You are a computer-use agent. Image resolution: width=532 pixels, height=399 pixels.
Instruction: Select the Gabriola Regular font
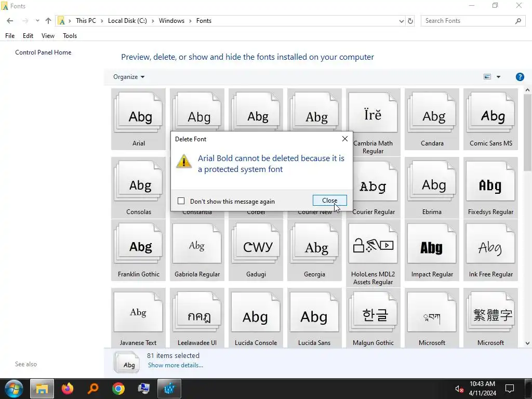click(x=197, y=250)
